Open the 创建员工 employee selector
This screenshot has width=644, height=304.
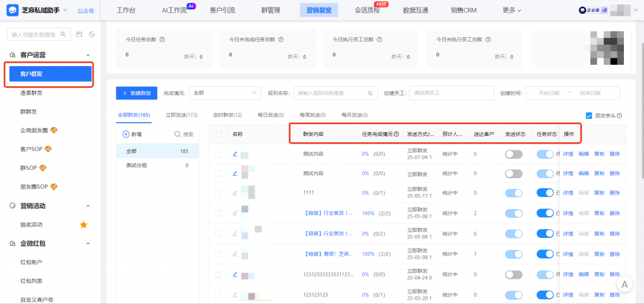click(x=452, y=93)
